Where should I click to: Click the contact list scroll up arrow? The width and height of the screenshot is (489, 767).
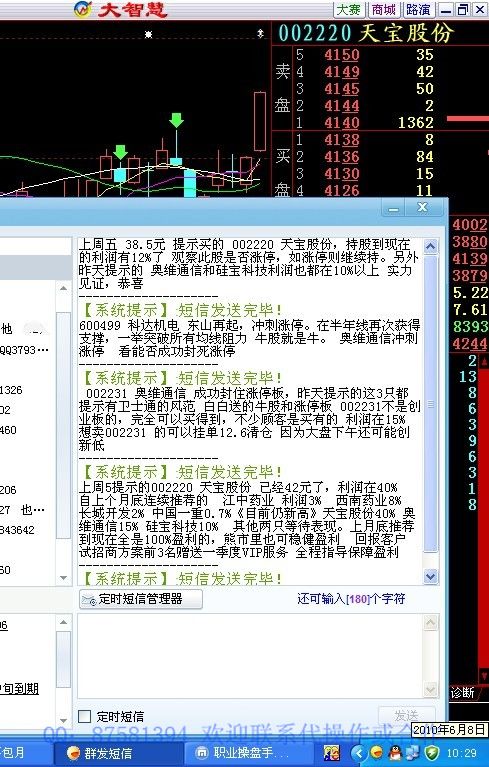coord(64,289)
